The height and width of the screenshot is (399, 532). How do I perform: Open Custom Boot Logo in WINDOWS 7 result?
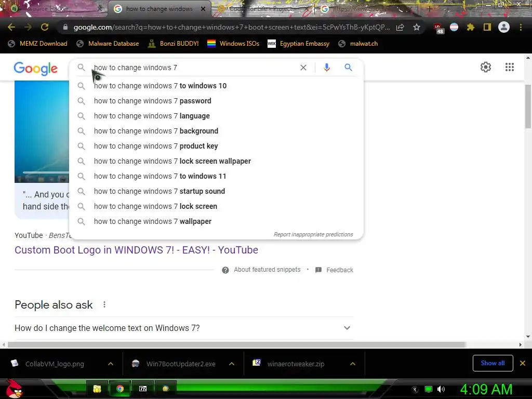[137, 250]
